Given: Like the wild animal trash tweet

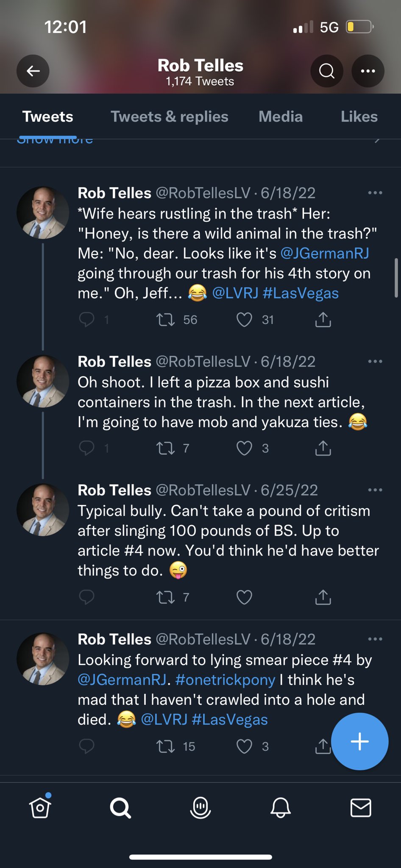Looking at the screenshot, I should point(244,320).
